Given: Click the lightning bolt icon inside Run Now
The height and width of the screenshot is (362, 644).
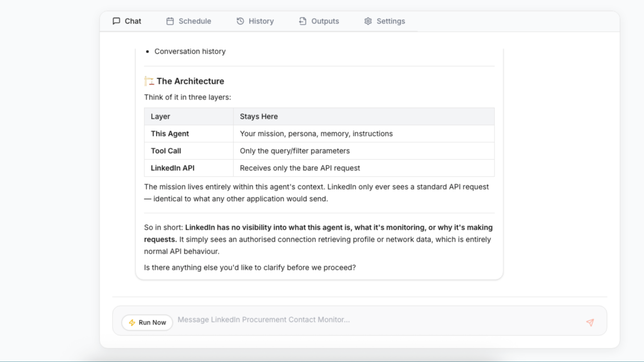Looking at the screenshot, I should pos(132,322).
